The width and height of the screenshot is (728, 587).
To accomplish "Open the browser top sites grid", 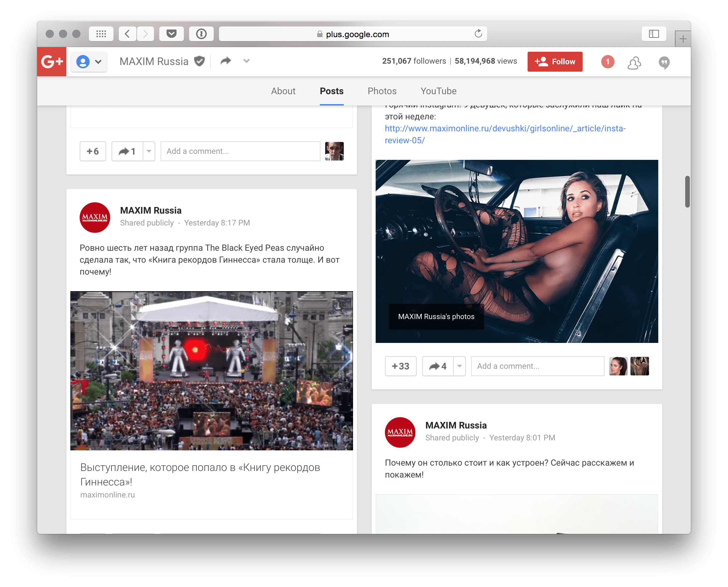I will click(x=101, y=34).
